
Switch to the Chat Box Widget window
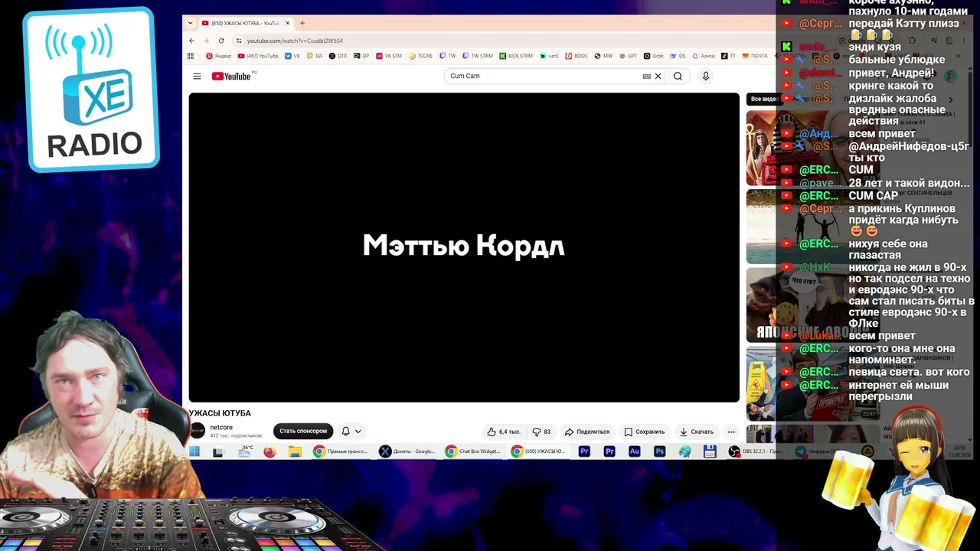click(x=473, y=452)
